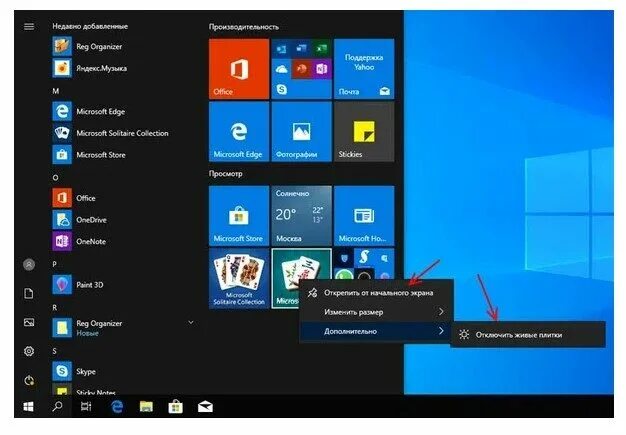Launch Reg Organizer from recently added list
The width and height of the screenshot is (626, 435).
pos(99,46)
